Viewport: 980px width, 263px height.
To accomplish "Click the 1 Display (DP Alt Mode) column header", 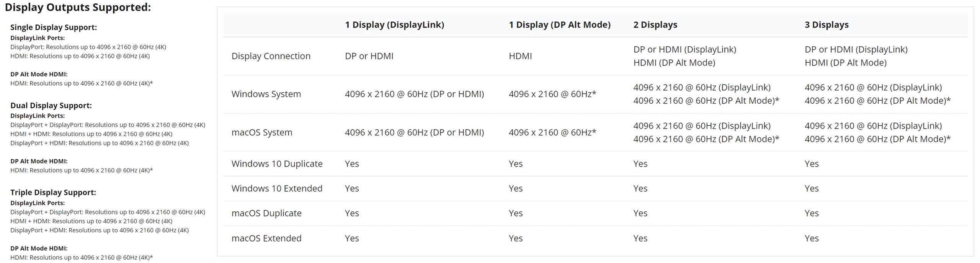I will click(x=559, y=25).
